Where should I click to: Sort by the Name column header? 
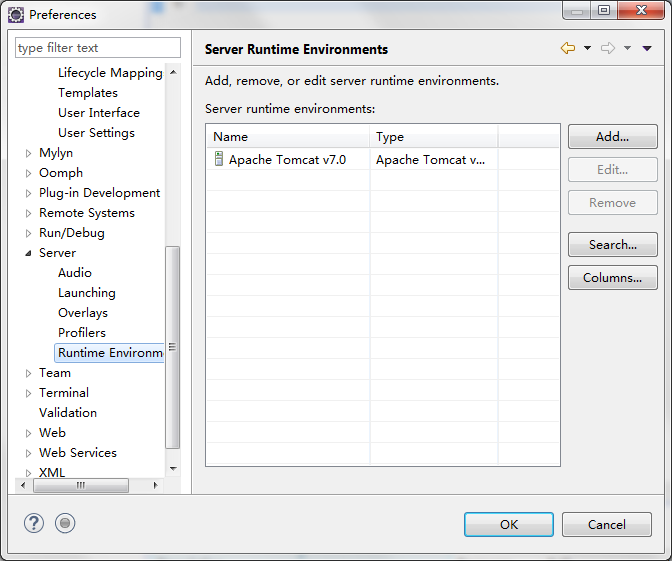coord(288,137)
